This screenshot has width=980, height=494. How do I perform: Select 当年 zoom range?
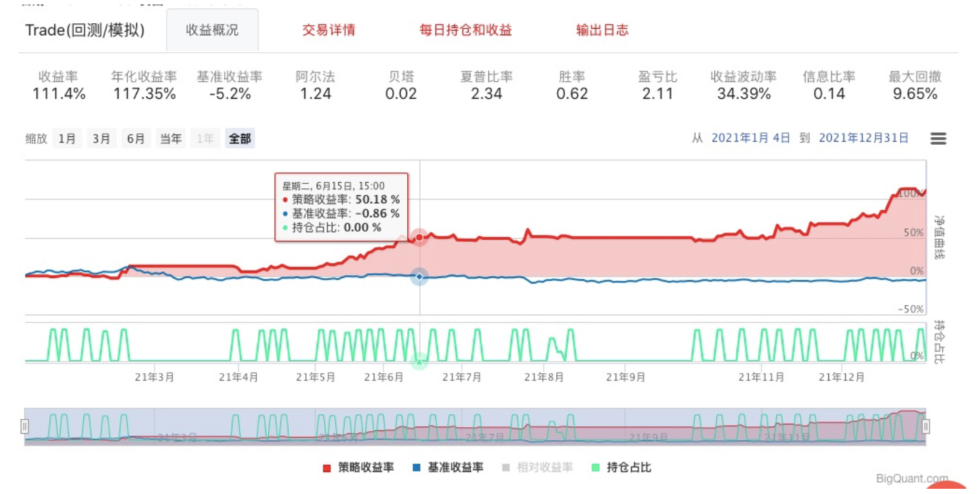pos(171,139)
